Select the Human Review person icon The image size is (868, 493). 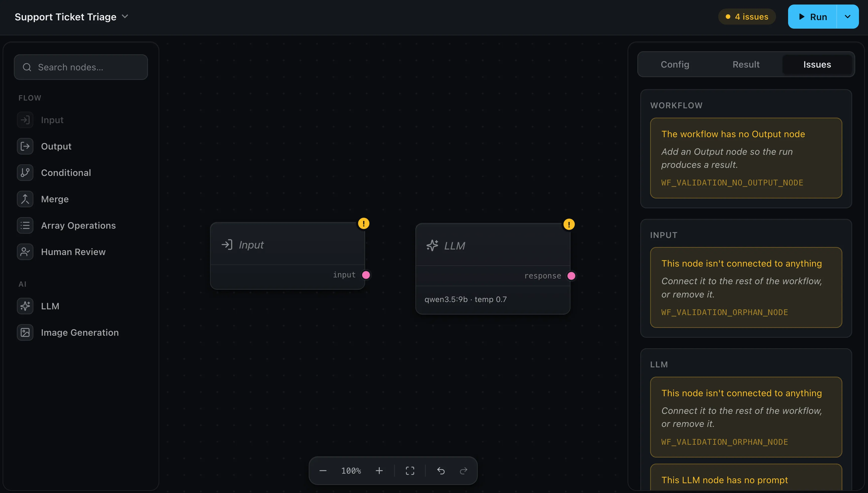pyautogui.click(x=25, y=252)
